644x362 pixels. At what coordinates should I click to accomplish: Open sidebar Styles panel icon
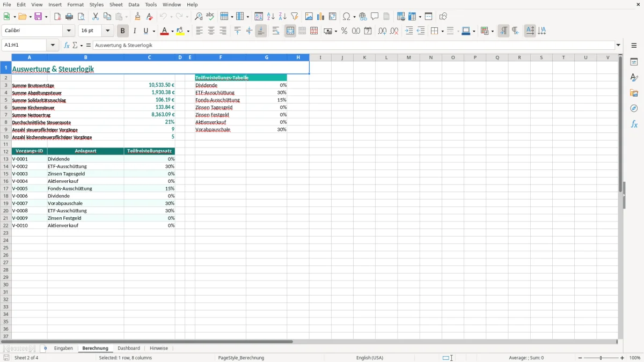pos(634,78)
